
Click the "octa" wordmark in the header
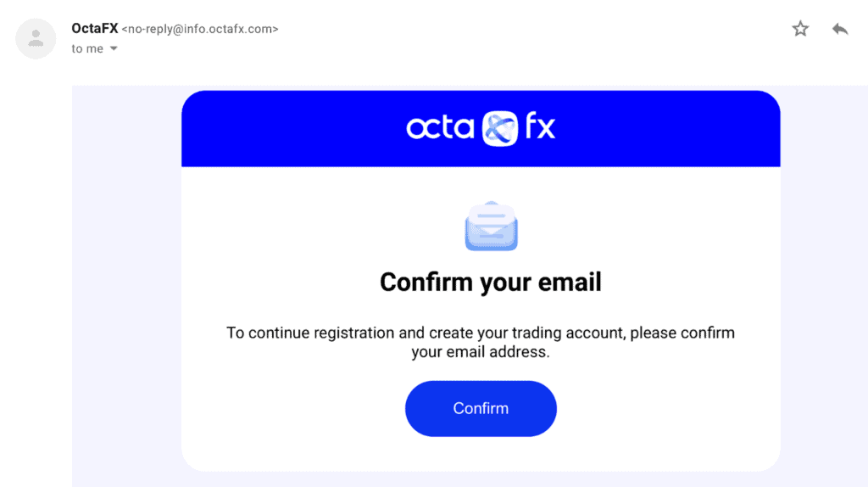[x=441, y=127]
